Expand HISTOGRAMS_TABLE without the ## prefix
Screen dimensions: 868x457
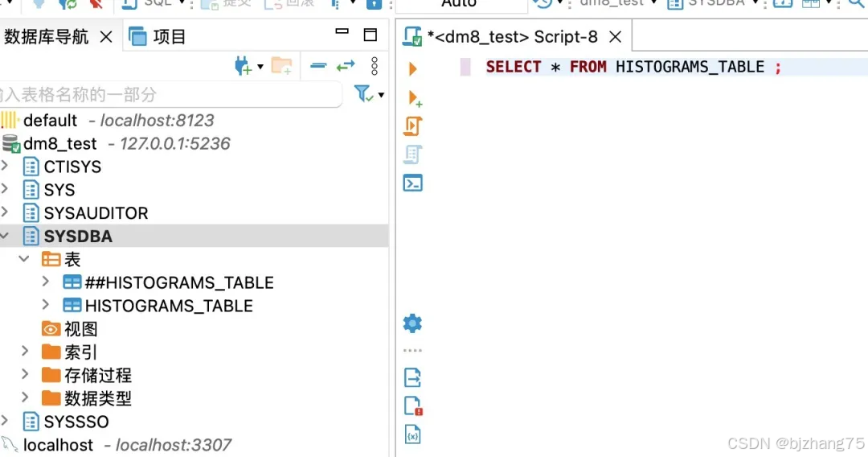(x=46, y=305)
